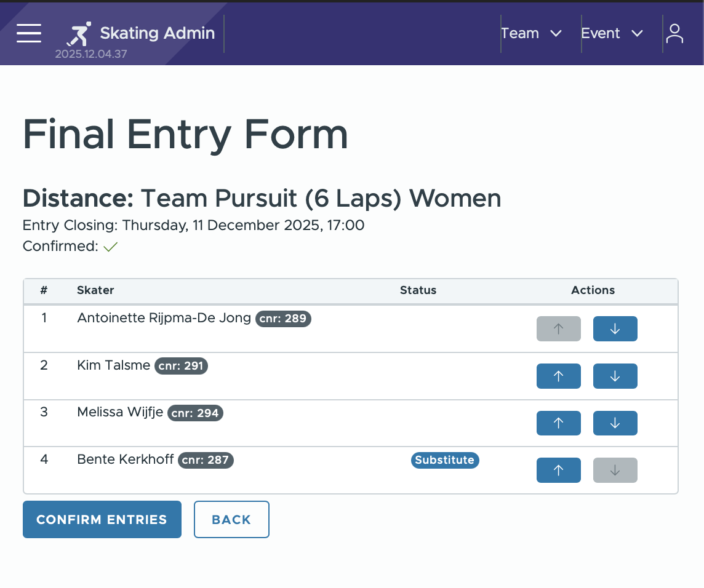The image size is (704, 588).
Task: Open the user profile icon
Action: [x=674, y=34]
